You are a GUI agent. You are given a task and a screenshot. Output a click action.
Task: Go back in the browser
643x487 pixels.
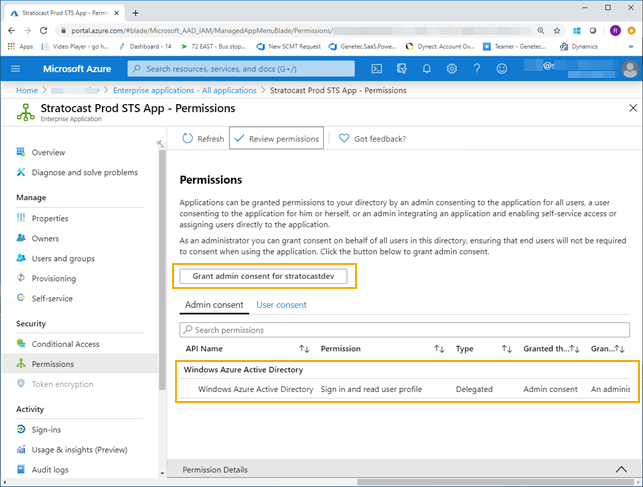(11, 30)
